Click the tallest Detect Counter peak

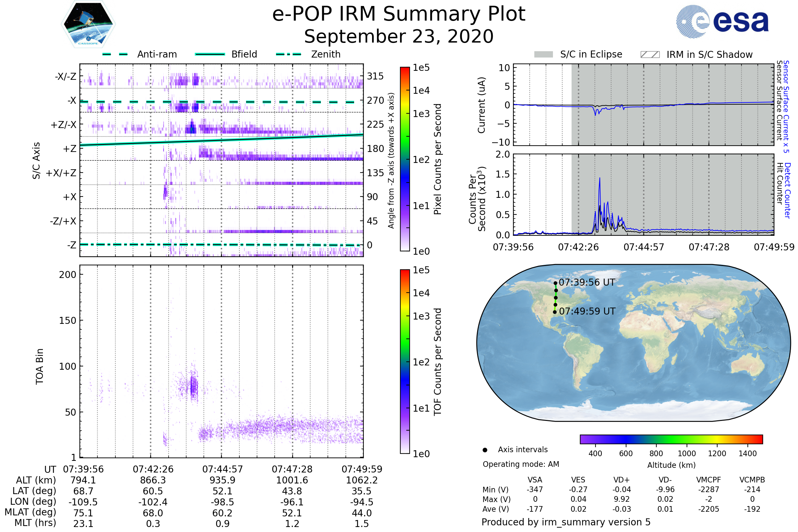599,179
